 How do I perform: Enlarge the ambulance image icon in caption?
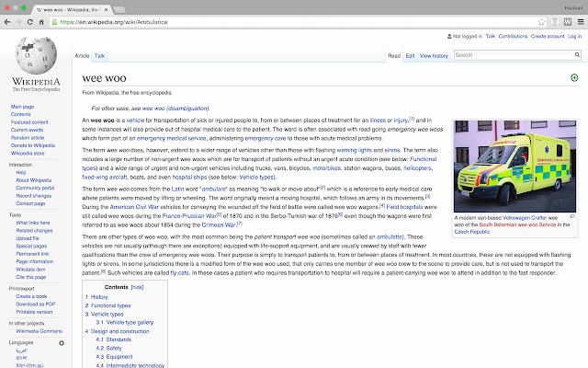tap(572, 217)
